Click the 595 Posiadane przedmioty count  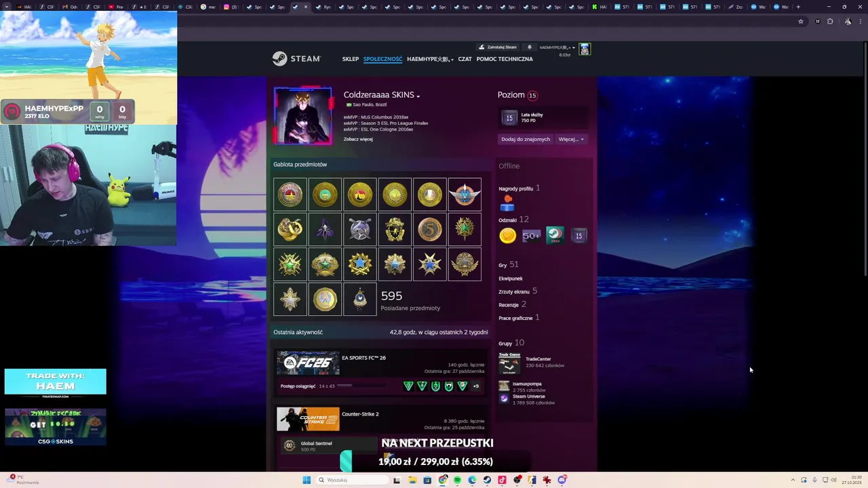click(x=410, y=302)
